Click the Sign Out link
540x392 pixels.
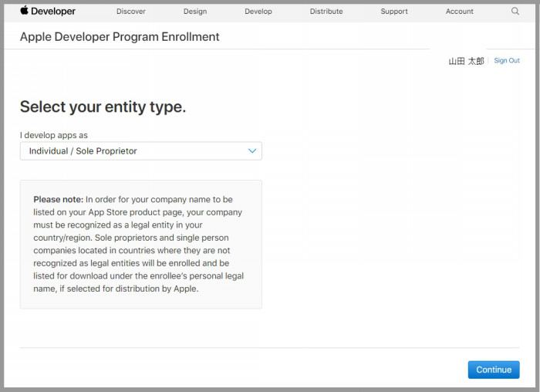507,61
